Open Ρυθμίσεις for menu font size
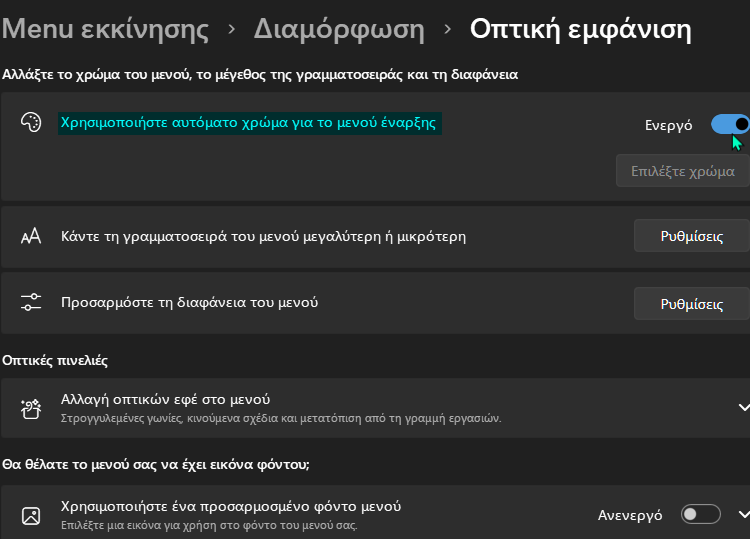The width and height of the screenshot is (750, 539). (692, 236)
